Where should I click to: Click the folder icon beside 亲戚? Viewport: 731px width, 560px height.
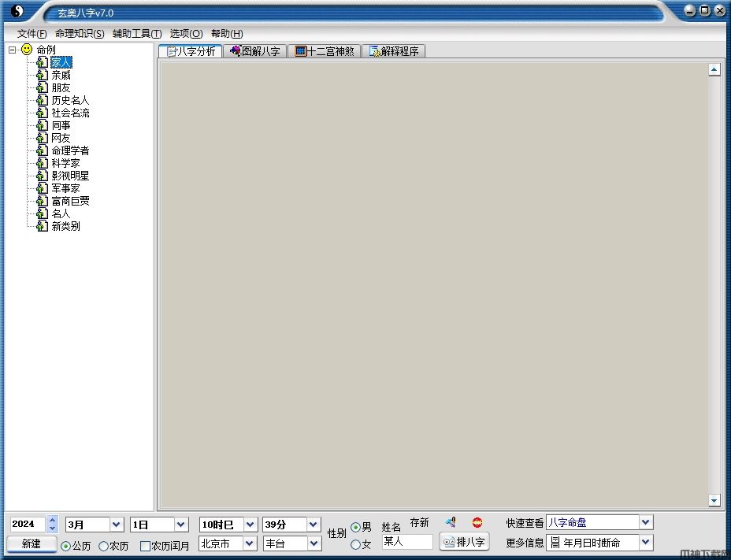(42, 75)
